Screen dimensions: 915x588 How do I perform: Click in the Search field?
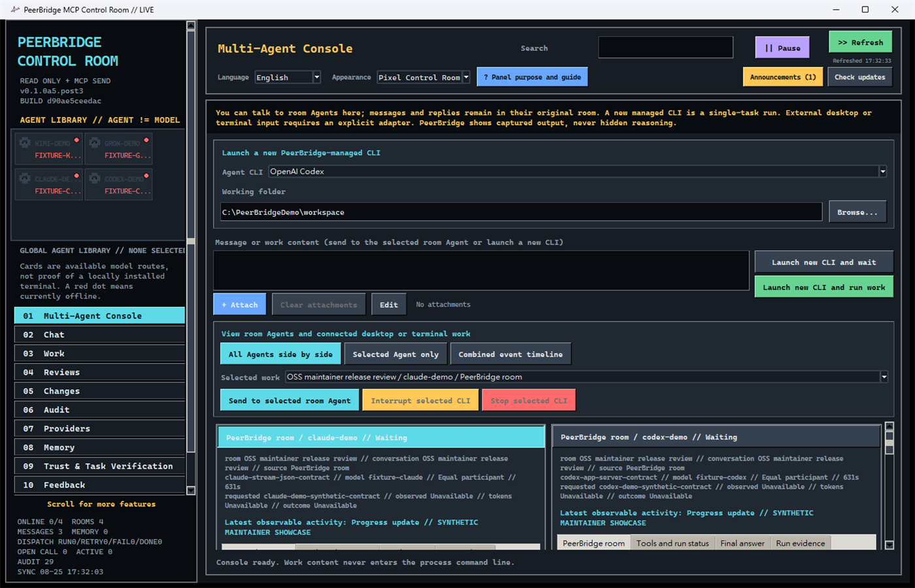tap(665, 48)
